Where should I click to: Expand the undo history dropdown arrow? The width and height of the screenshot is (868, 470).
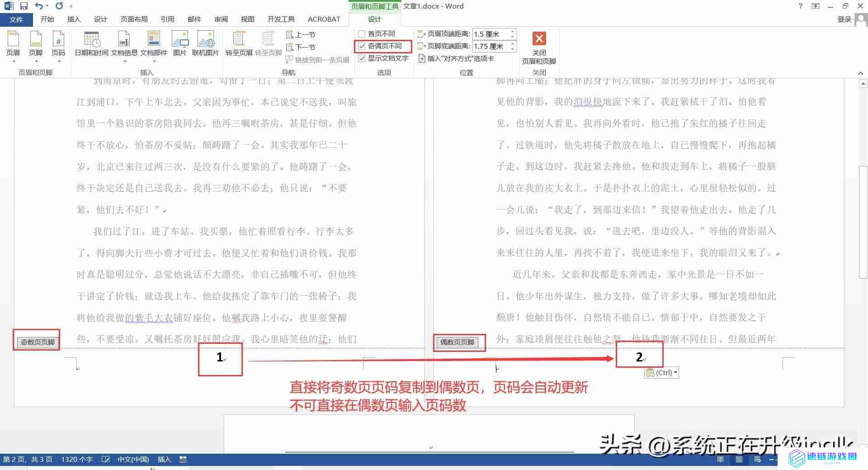(x=47, y=6)
